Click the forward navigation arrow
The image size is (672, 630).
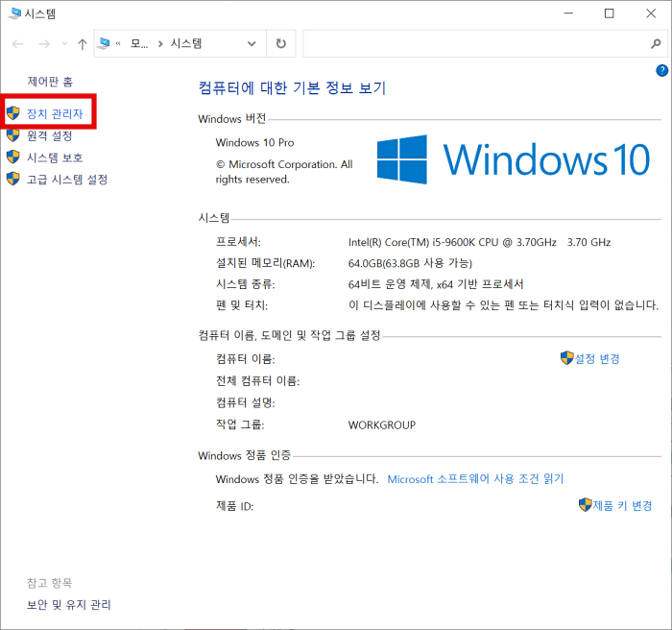[44, 44]
